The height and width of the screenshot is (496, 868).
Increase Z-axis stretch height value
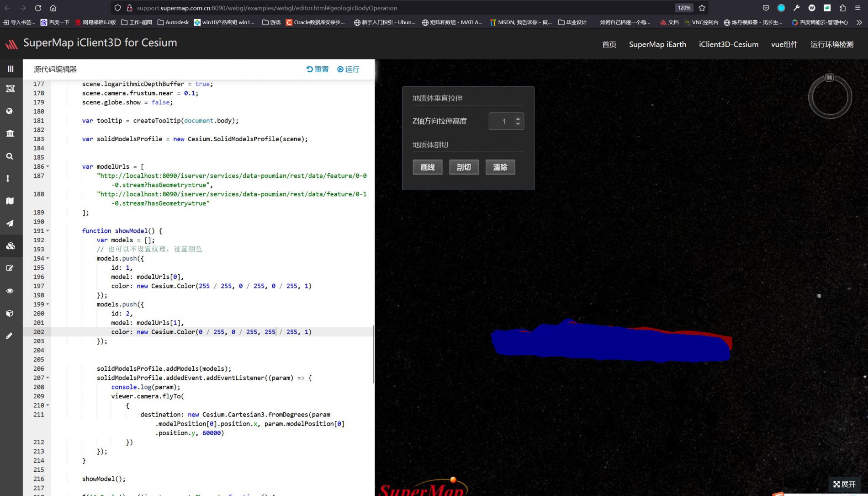(x=518, y=119)
